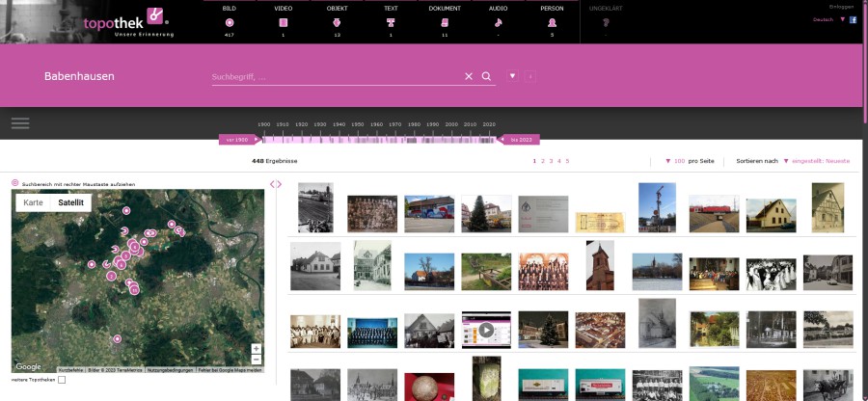Select the Audio category music note icon
This screenshot has width=868, height=401.
point(498,21)
